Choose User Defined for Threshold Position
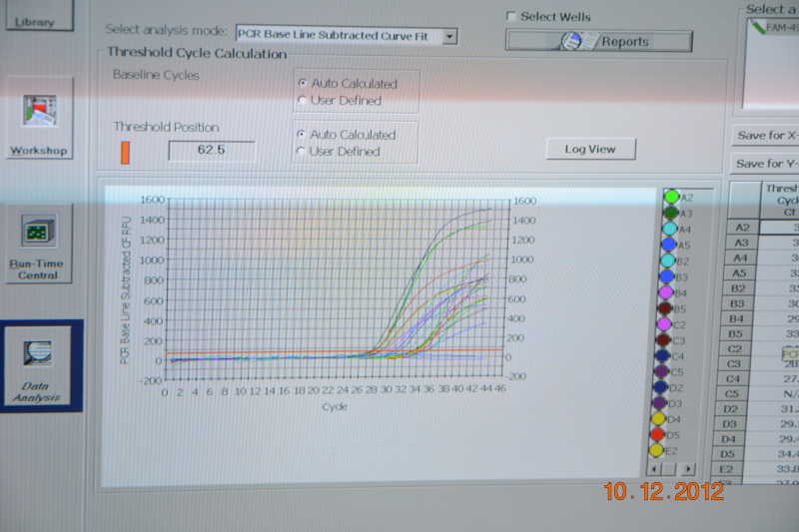 coord(303,152)
